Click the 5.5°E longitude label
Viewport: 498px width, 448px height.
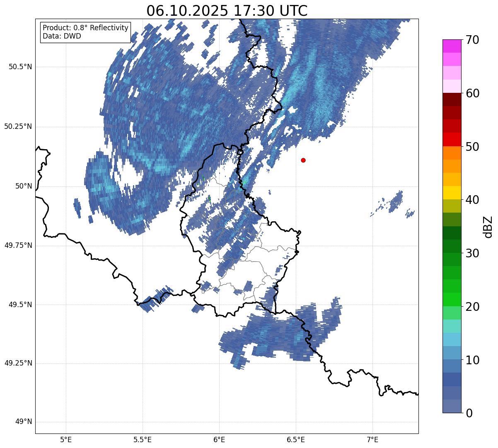tap(143, 439)
